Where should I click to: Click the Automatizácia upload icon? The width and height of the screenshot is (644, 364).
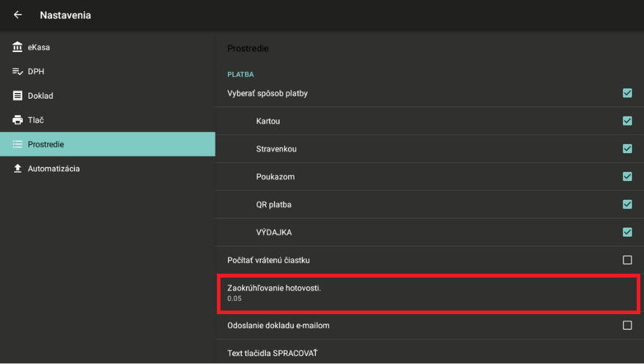(x=18, y=168)
